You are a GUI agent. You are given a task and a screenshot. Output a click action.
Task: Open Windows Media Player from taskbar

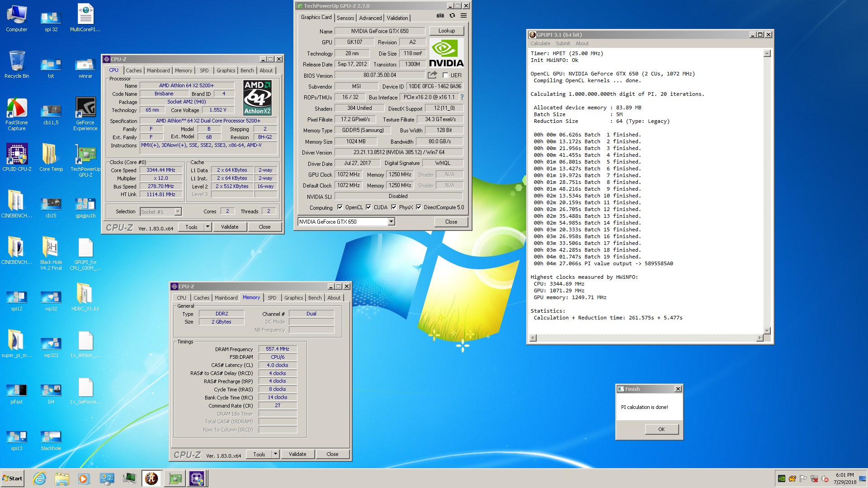(x=83, y=479)
